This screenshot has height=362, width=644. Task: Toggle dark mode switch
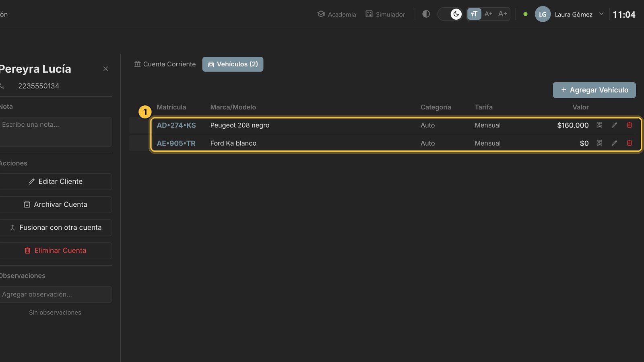pyautogui.click(x=450, y=14)
